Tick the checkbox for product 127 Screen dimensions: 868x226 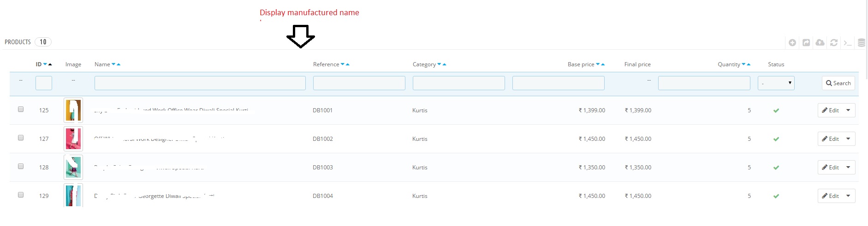[x=21, y=138]
